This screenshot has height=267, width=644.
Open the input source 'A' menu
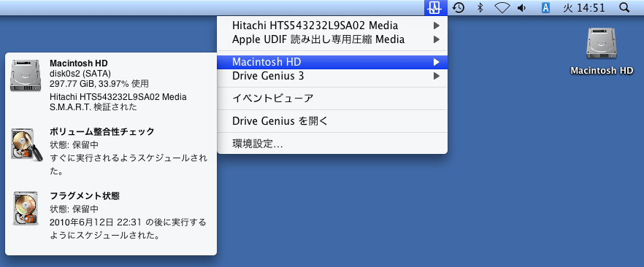(x=545, y=8)
